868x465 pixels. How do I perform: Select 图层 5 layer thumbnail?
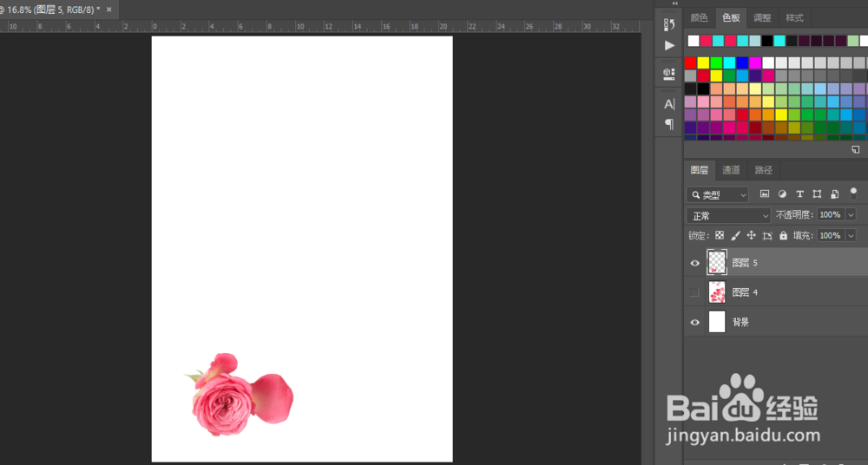(717, 262)
